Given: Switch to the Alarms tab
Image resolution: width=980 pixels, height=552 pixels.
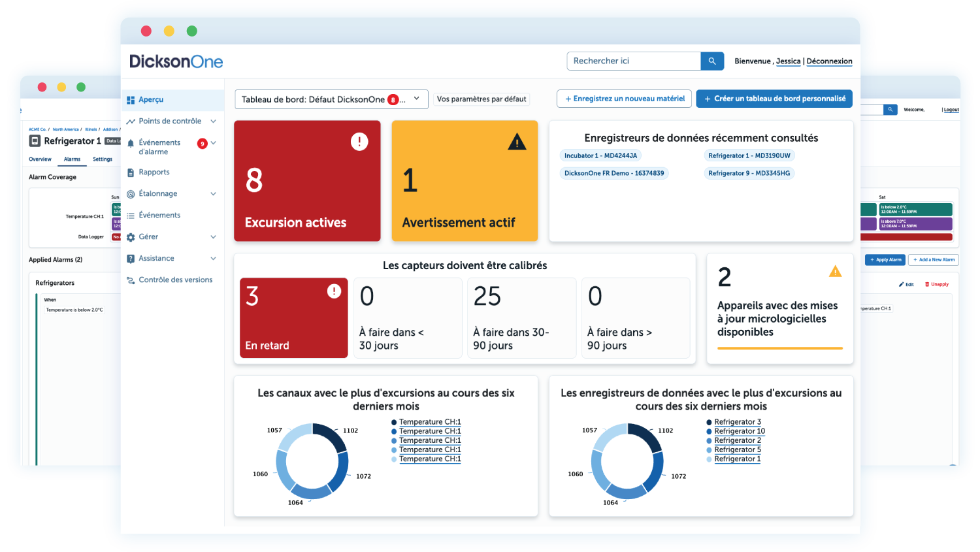Looking at the screenshot, I should (72, 159).
